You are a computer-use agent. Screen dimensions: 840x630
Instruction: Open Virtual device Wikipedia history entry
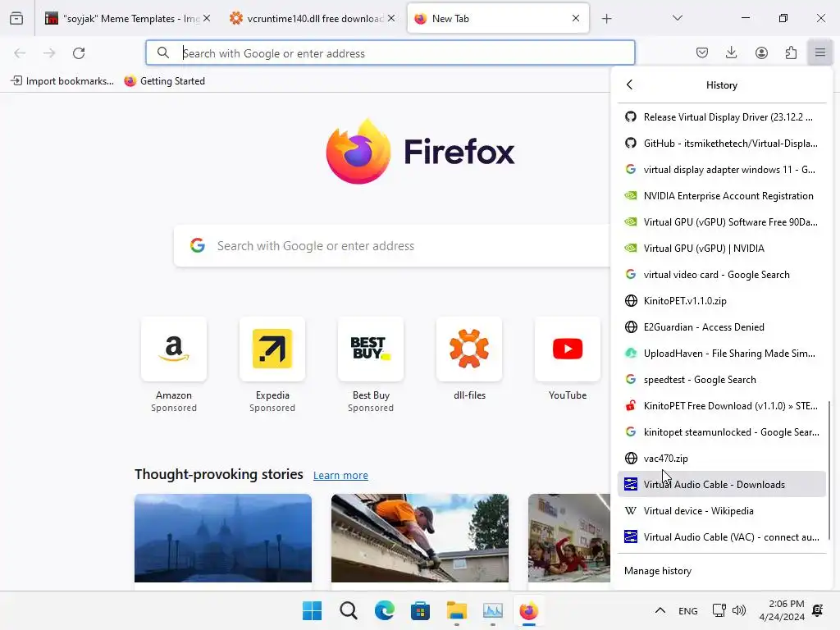(722, 510)
